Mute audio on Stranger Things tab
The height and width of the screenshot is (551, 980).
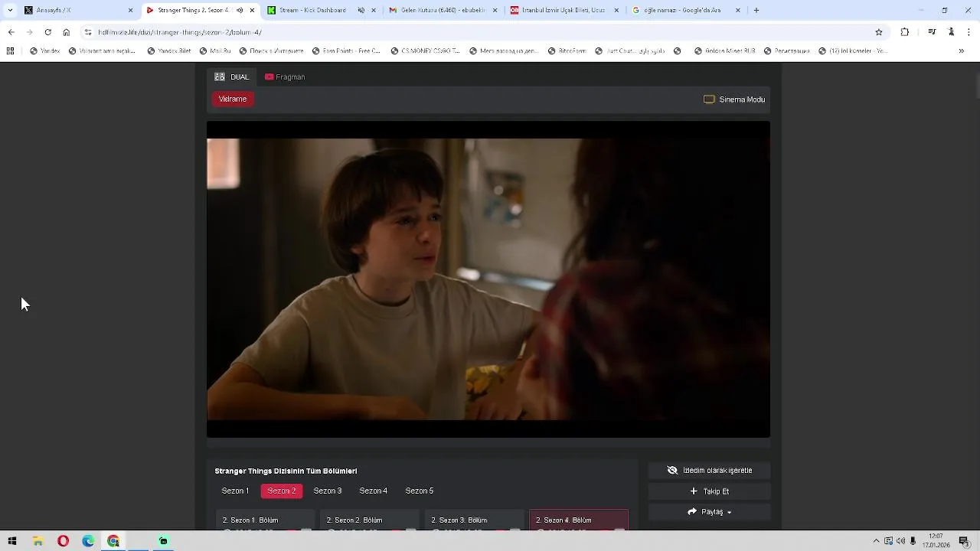coord(240,10)
